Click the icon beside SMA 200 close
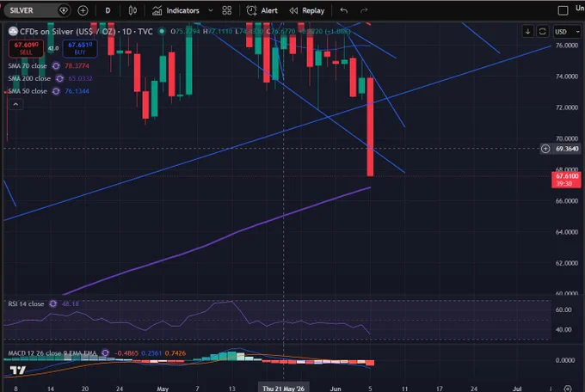This screenshot has width=585, height=392. click(x=59, y=79)
